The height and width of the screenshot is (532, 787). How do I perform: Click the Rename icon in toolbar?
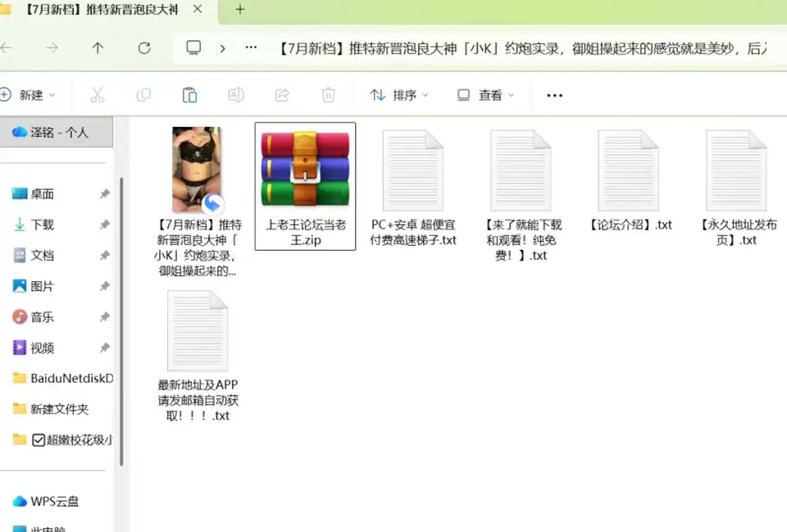coord(236,95)
